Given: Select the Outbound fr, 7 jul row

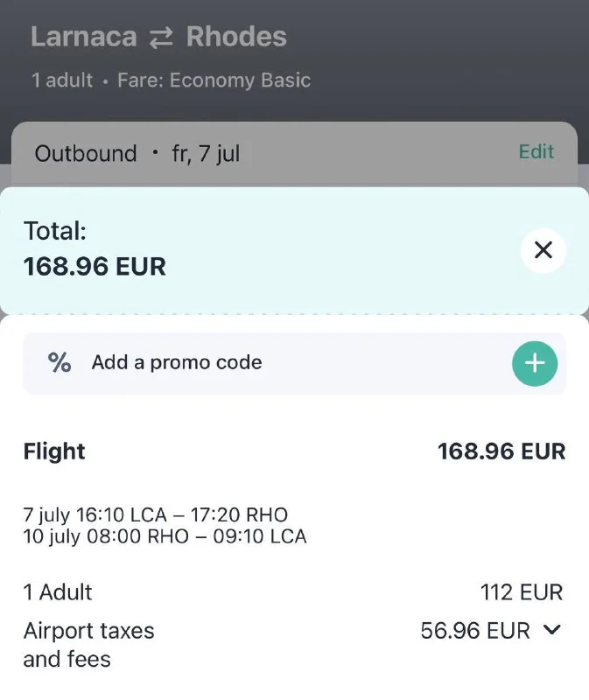Looking at the screenshot, I should coord(137,154).
